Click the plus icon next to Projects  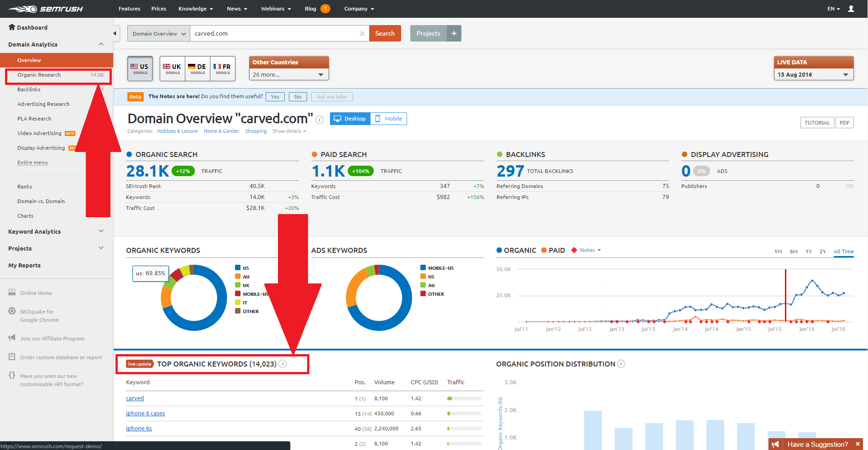pos(454,33)
